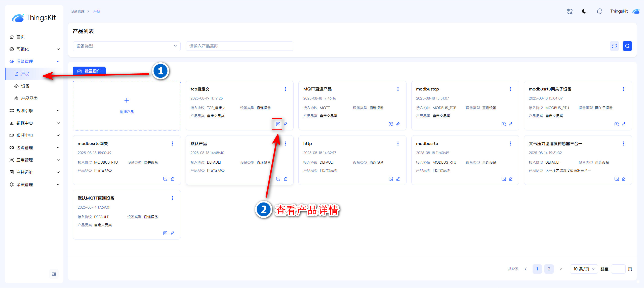
Task: Edit the 默认MQTT直连设备 product
Action: (x=172, y=233)
